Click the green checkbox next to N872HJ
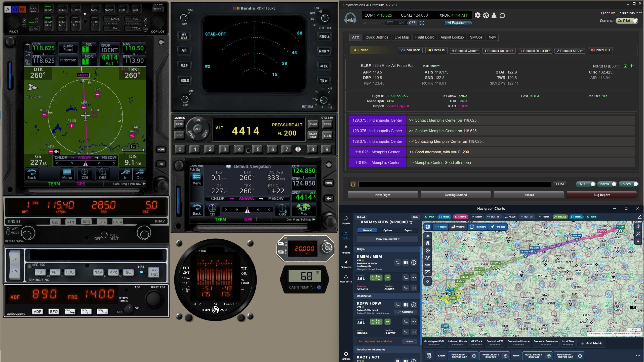 point(625,66)
